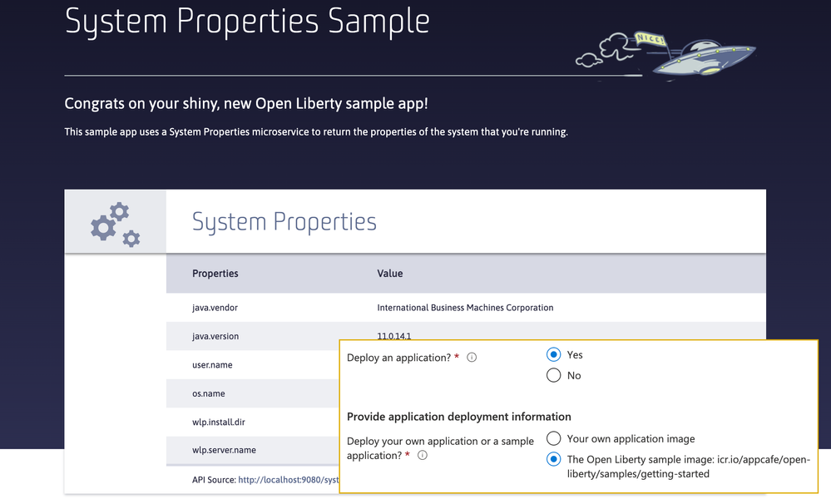The width and height of the screenshot is (831, 504).
Task: Click the java.version property name
Action: pyautogui.click(x=215, y=336)
